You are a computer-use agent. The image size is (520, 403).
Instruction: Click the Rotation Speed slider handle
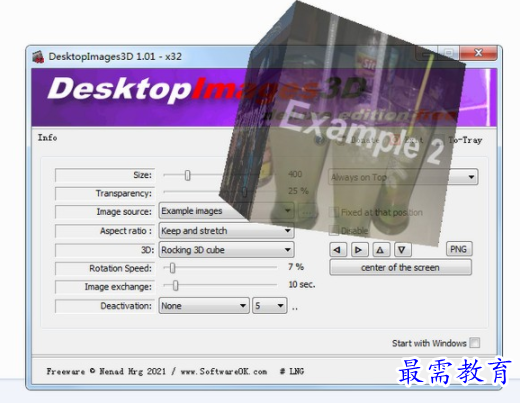[172, 268]
